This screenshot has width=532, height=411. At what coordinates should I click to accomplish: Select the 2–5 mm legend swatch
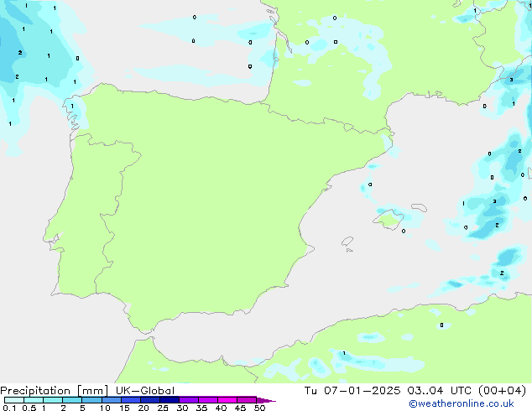click(72, 400)
